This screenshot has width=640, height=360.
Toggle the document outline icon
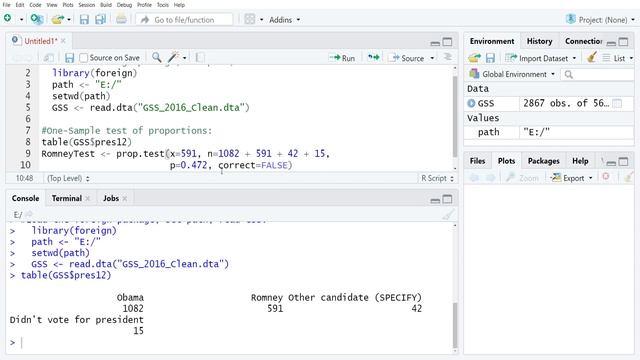447,57
